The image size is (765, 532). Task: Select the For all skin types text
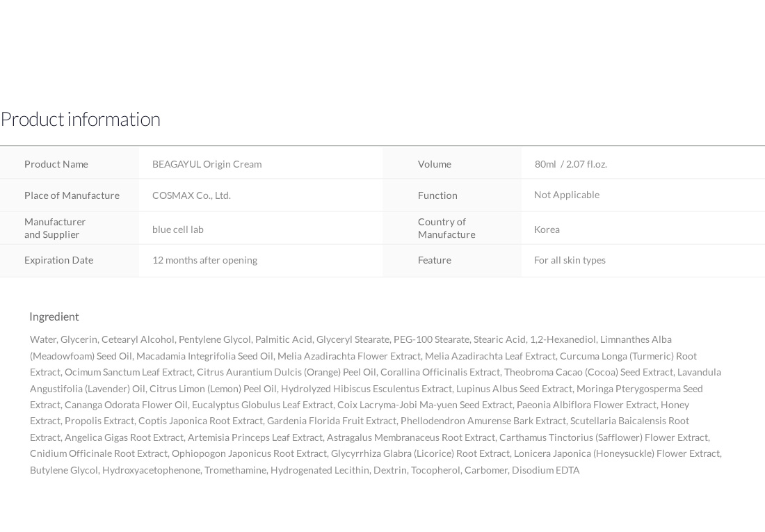[570, 260]
